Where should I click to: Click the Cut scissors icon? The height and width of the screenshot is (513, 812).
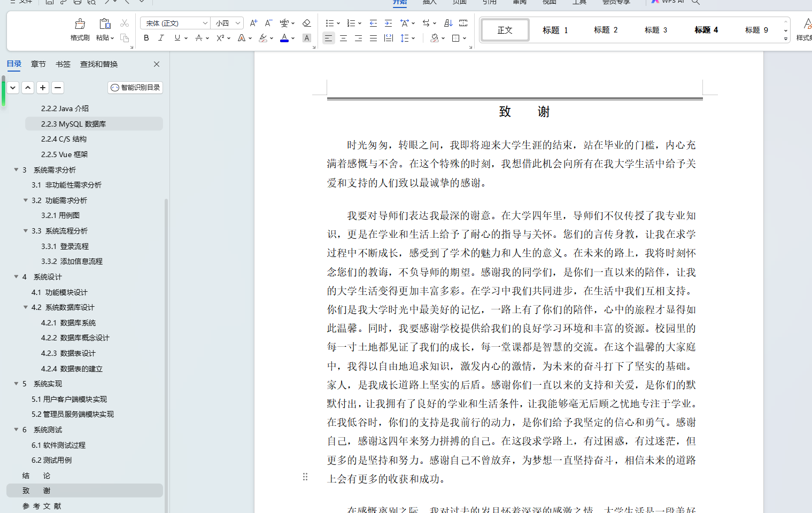[x=125, y=24]
